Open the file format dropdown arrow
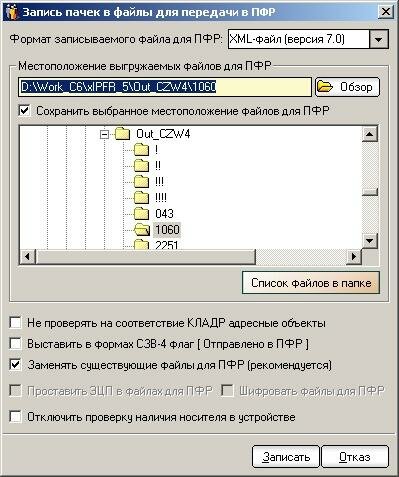 point(378,39)
